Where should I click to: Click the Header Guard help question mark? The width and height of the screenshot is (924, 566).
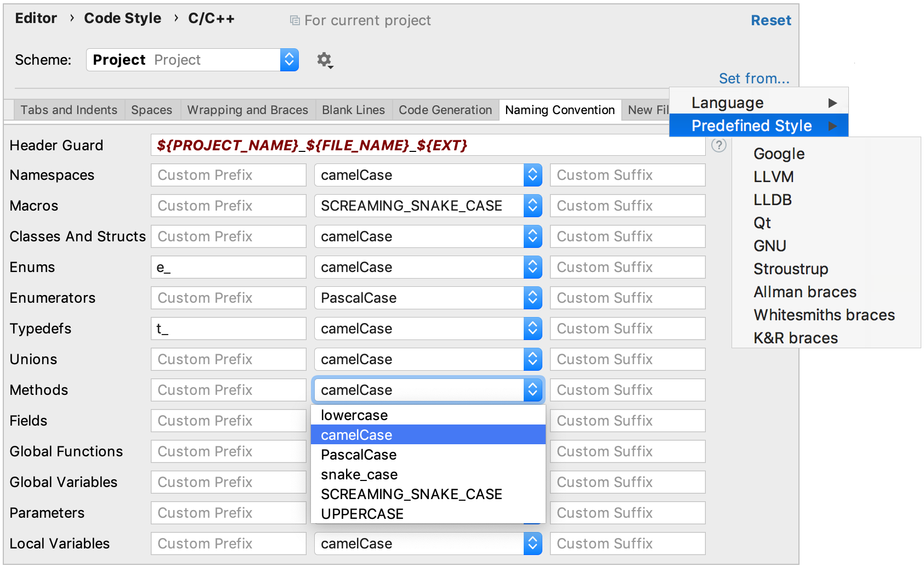coord(718,145)
